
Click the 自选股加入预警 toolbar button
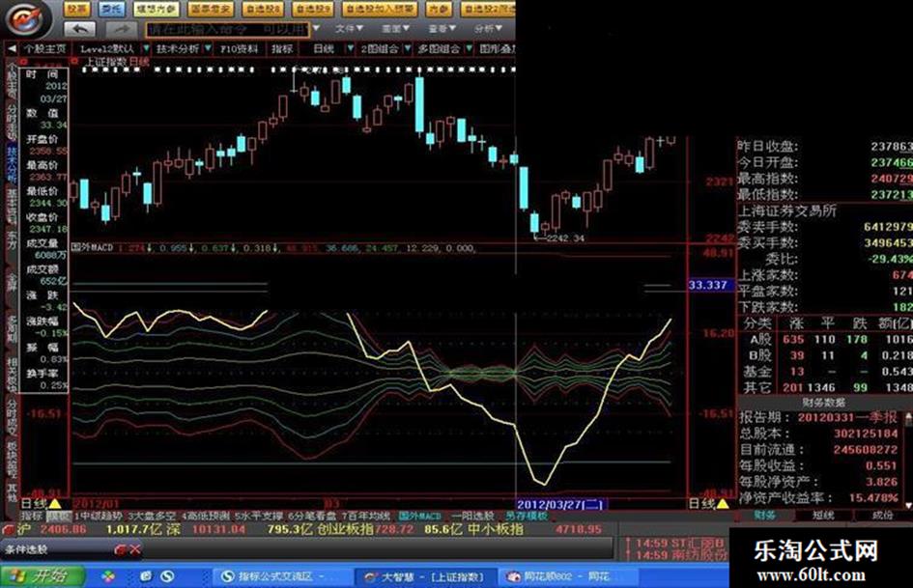click(x=380, y=9)
